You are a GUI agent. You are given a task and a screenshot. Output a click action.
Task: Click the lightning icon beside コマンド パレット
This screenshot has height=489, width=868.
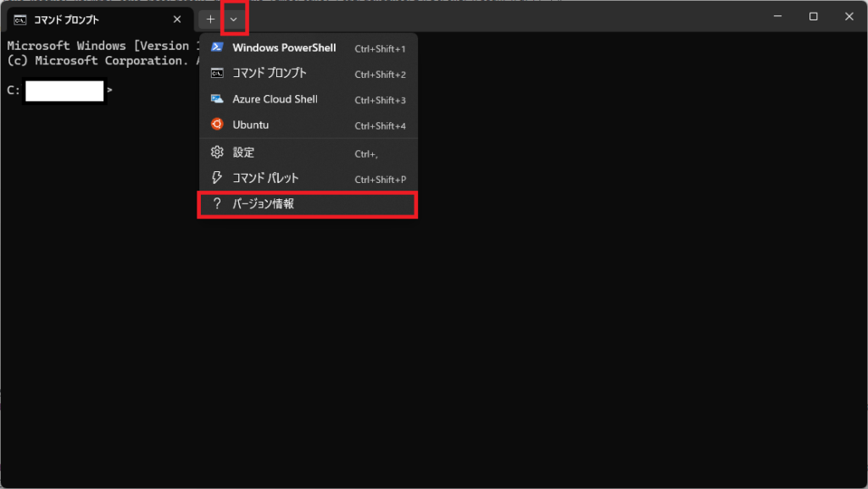(x=217, y=178)
